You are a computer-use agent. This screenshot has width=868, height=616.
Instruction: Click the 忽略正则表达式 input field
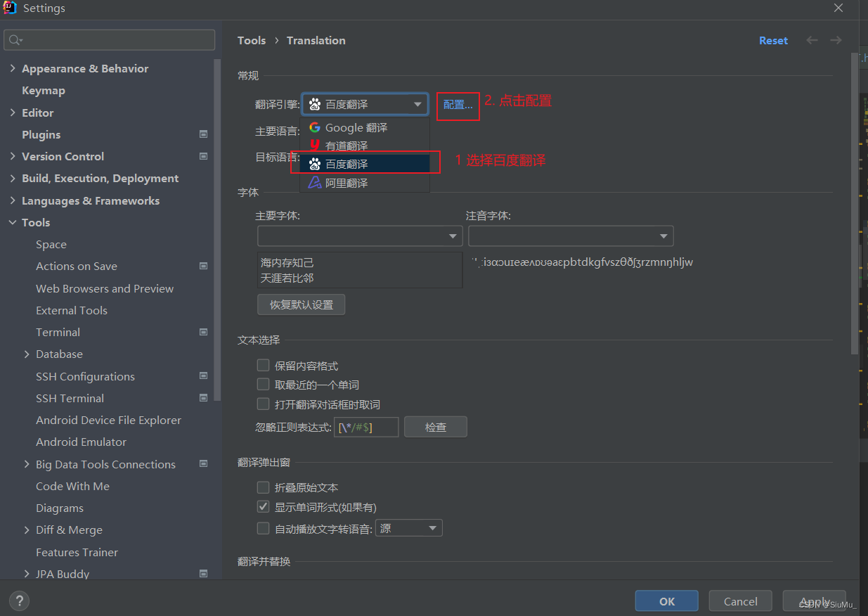(366, 427)
